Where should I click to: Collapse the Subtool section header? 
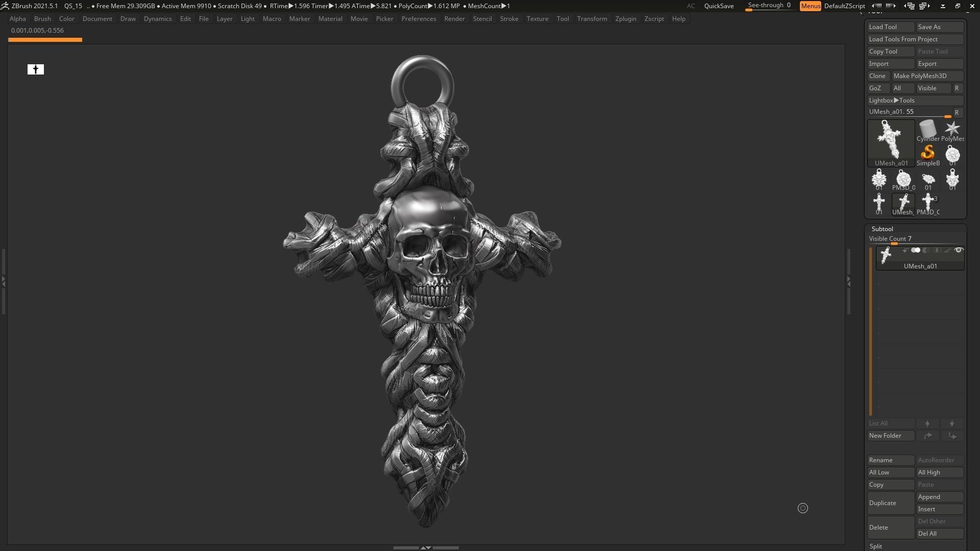click(x=882, y=229)
